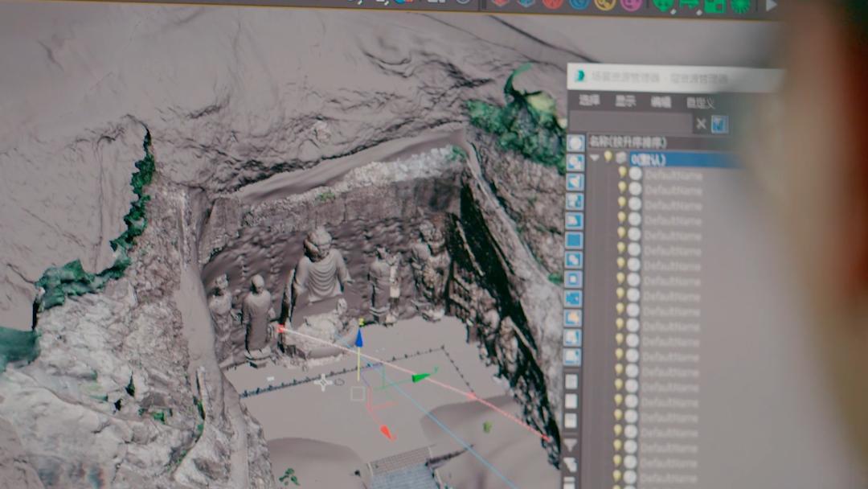The image size is (868, 489).
Task: Toggle the light bulb of layer 0(默认)
Action: pos(608,157)
